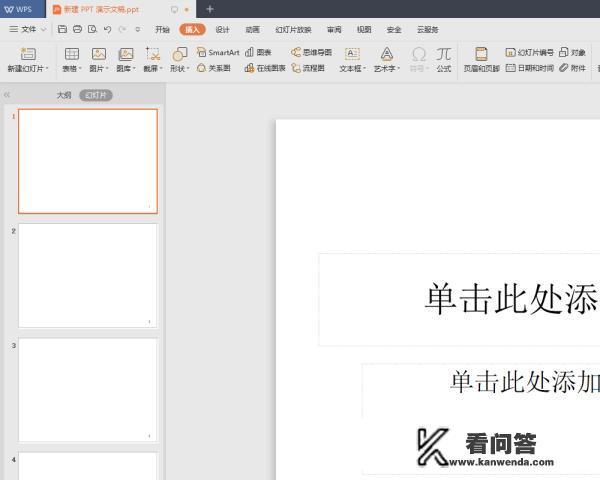This screenshot has height=480, width=600.
Task: Select slide 4 thumbnail
Action: (x=88, y=466)
